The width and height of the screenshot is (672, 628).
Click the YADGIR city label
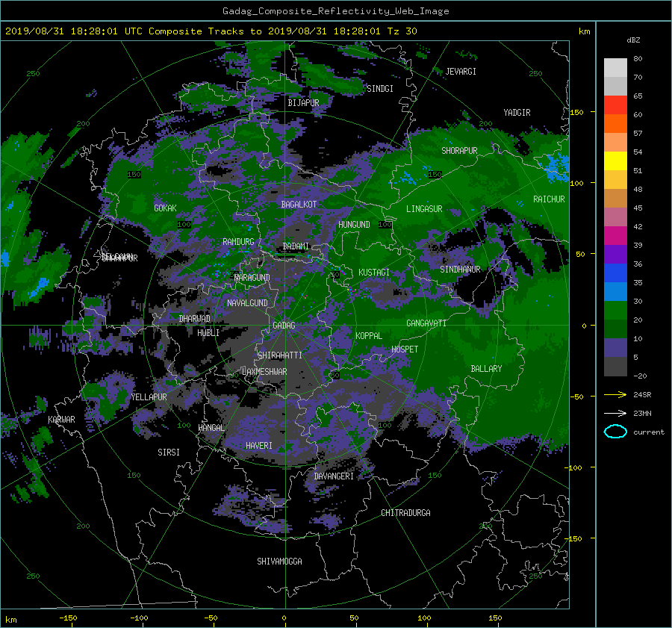[517, 113]
